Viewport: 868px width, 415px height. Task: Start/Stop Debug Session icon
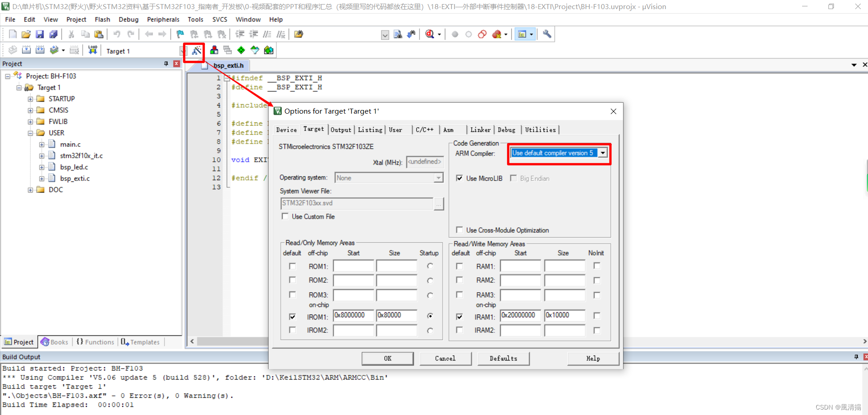pos(430,34)
